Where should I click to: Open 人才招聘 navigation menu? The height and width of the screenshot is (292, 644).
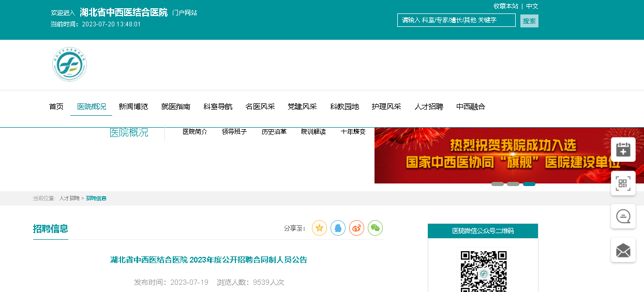point(428,107)
